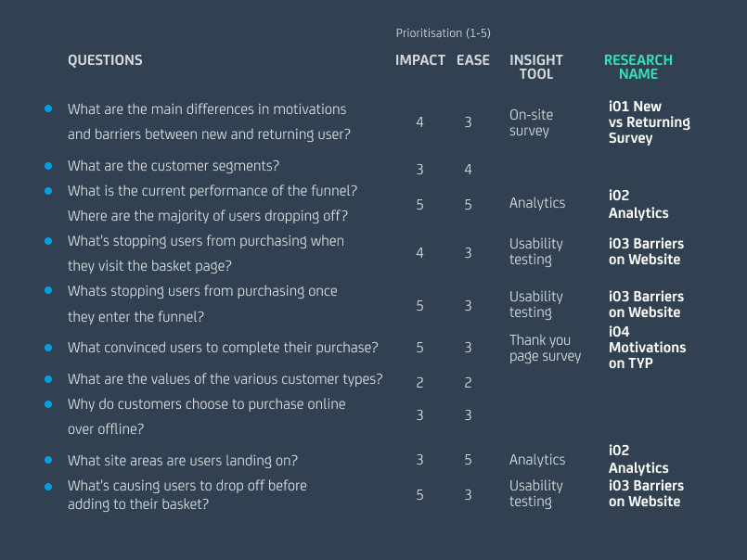Image resolution: width=747 pixels, height=560 pixels.
Task: Select the question 'What are the customer segments?'
Action: pyautogui.click(x=174, y=166)
